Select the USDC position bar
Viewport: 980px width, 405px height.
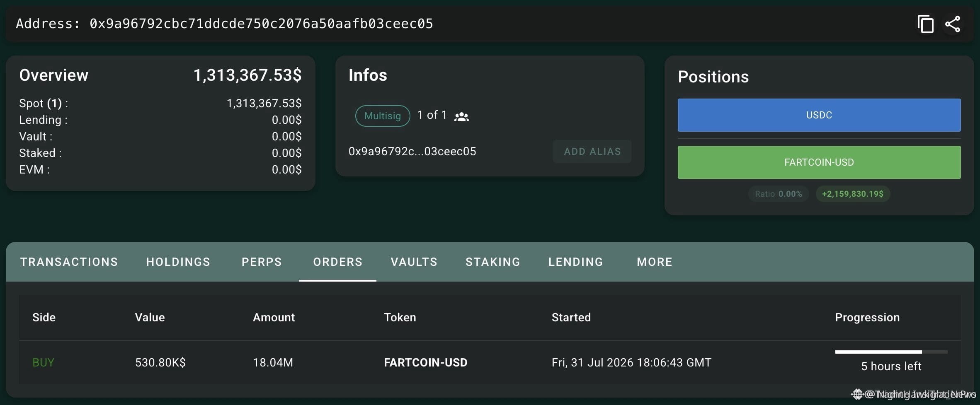tap(819, 115)
